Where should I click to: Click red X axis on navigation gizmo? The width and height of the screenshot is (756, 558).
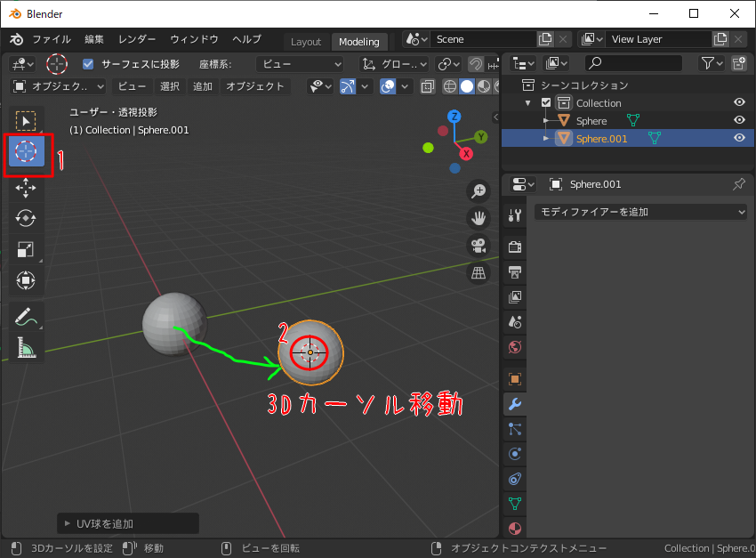point(466,154)
